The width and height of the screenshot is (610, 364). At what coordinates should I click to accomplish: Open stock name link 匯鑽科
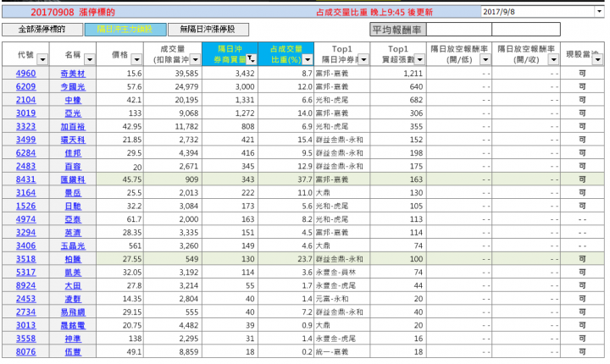point(73,179)
